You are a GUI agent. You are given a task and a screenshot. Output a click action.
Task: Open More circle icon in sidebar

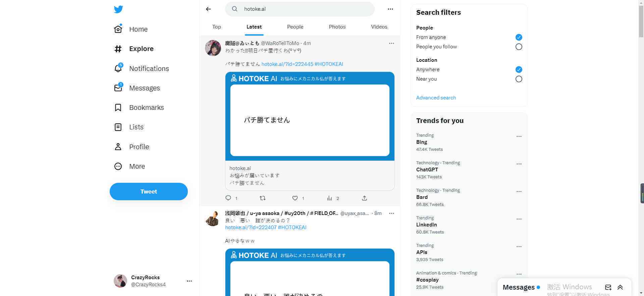click(x=118, y=166)
